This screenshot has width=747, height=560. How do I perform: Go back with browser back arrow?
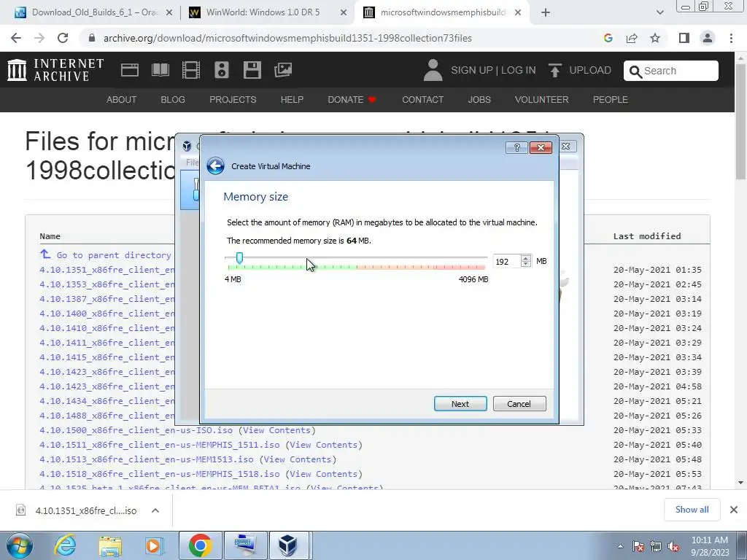[16, 38]
